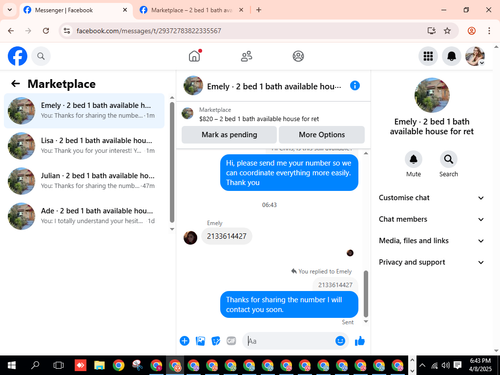Click Emely's 2133614427 message
Screen dimensions: 500x375
pyautogui.click(x=227, y=236)
